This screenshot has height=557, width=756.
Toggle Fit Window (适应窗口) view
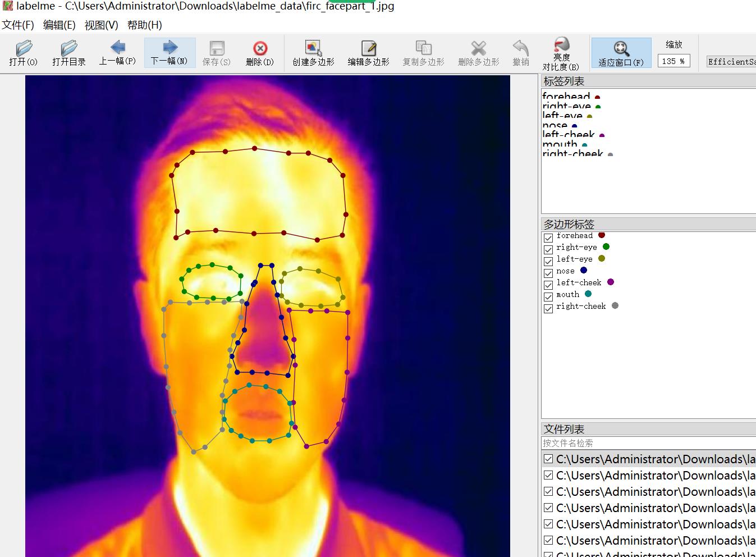pos(621,53)
